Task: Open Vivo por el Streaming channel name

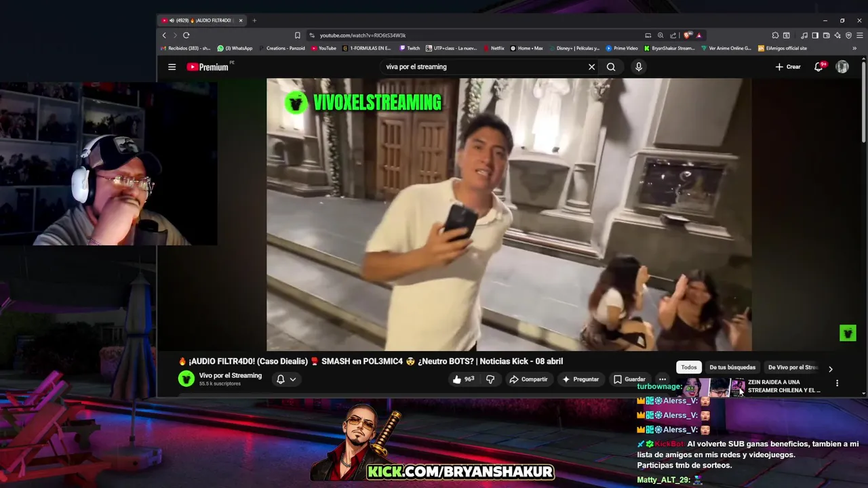Action: tap(230, 375)
